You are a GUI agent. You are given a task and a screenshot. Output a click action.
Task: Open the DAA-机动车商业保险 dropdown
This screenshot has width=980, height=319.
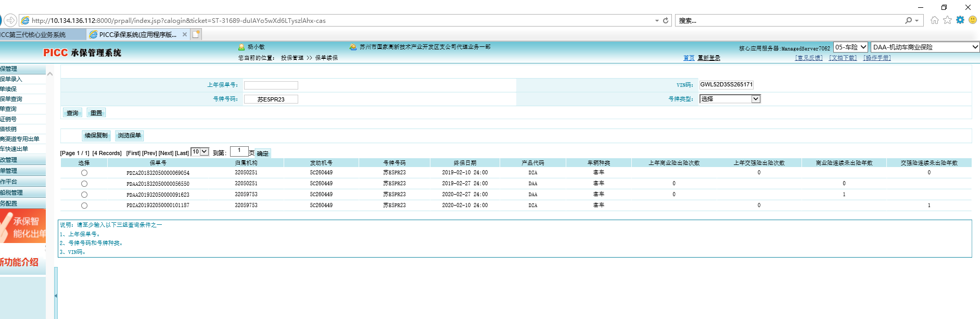pos(925,47)
